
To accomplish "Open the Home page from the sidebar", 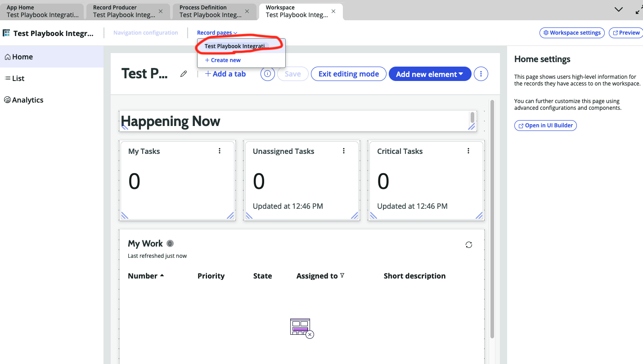I will click(x=22, y=57).
